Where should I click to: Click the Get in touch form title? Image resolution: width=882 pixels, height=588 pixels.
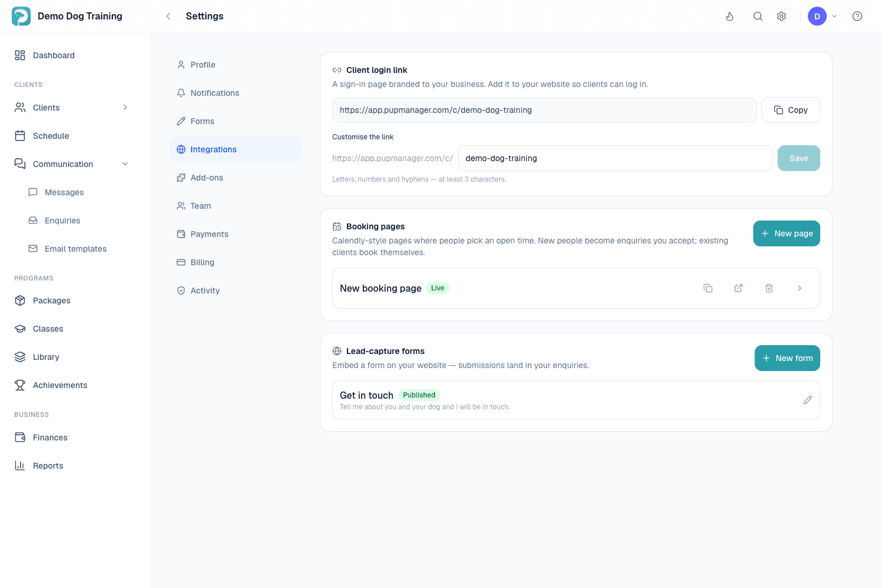point(366,395)
